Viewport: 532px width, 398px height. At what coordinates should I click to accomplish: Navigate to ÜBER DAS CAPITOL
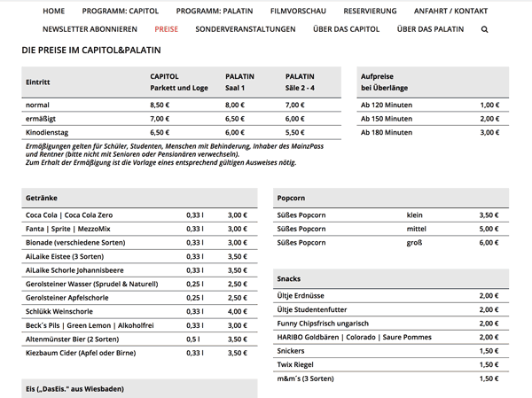point(346,29)
